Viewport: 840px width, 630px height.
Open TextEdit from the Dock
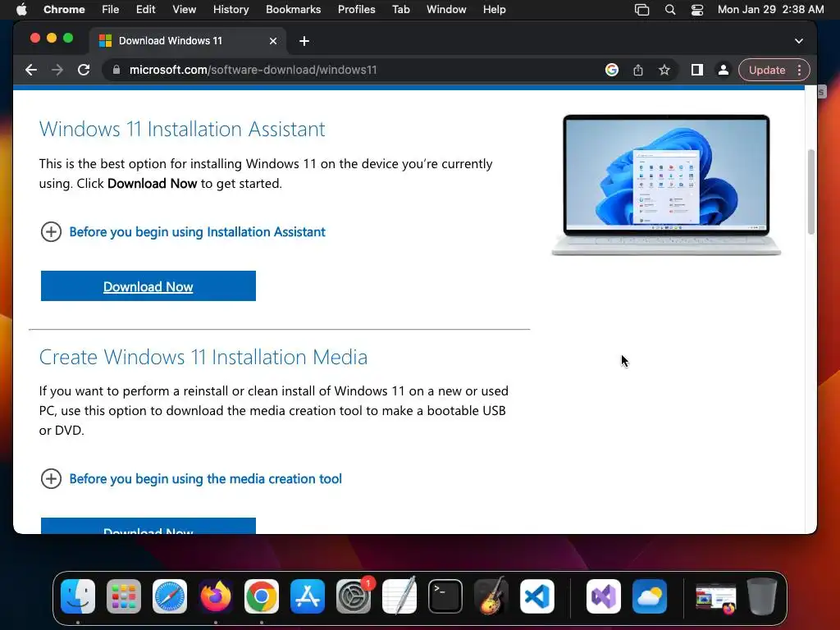[x=399, y=596]
